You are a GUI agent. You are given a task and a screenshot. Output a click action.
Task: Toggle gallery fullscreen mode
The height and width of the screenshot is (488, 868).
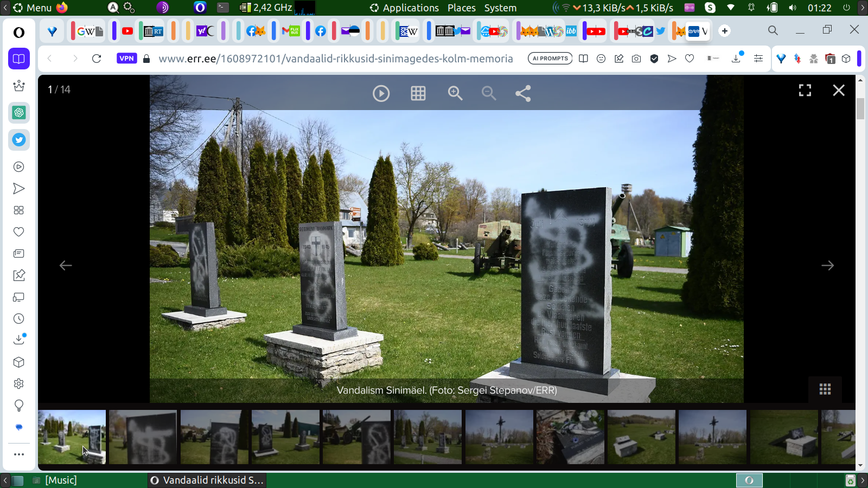tap(805, 91)
